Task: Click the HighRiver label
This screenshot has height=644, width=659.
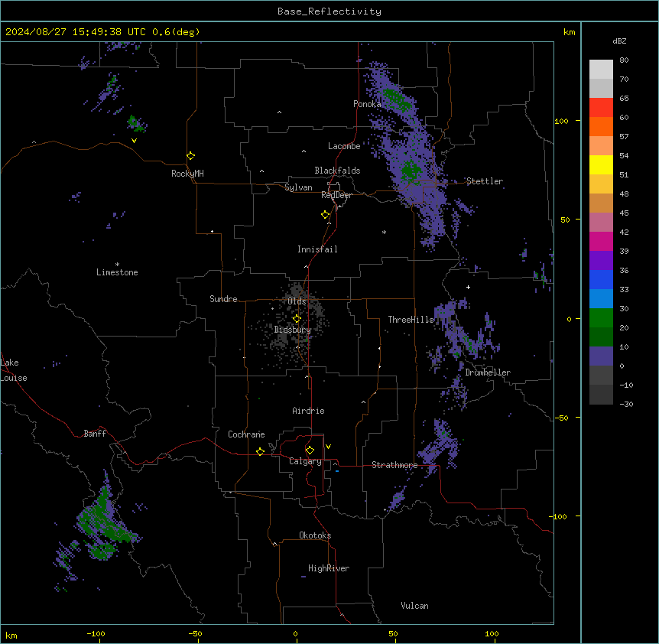Action: click(329, 568)
